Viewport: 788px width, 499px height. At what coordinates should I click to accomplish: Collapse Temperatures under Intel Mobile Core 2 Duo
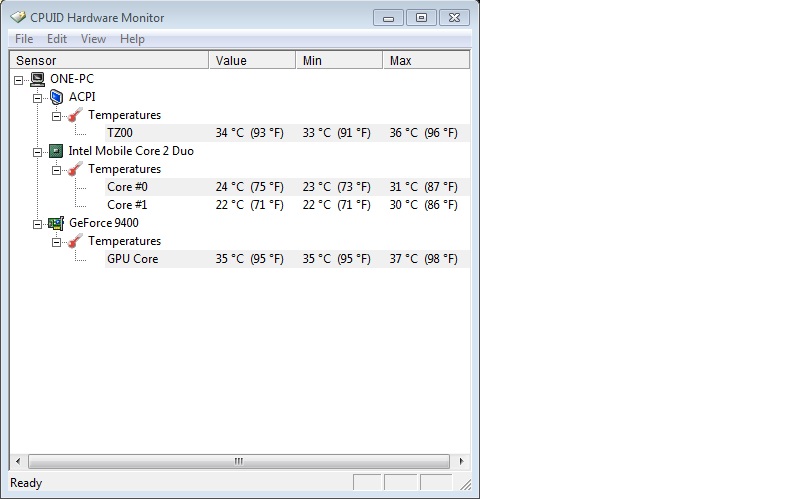pyautogui.click(x=57, y=170)
